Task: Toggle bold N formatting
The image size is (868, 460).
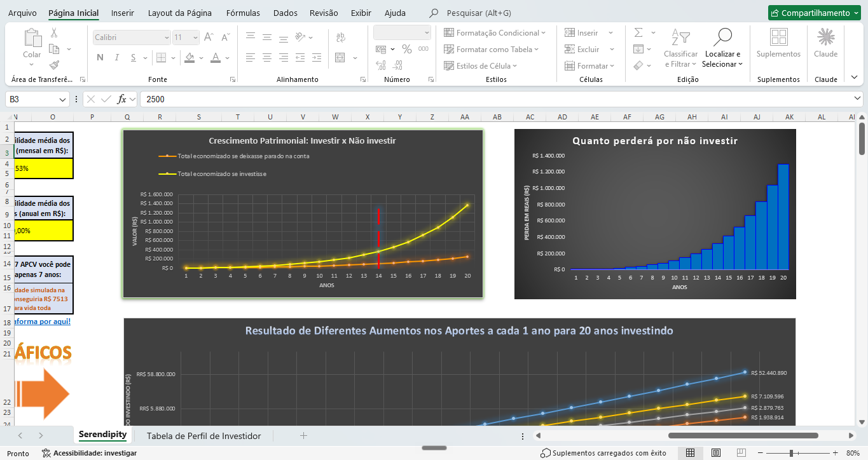Action: 100,58
